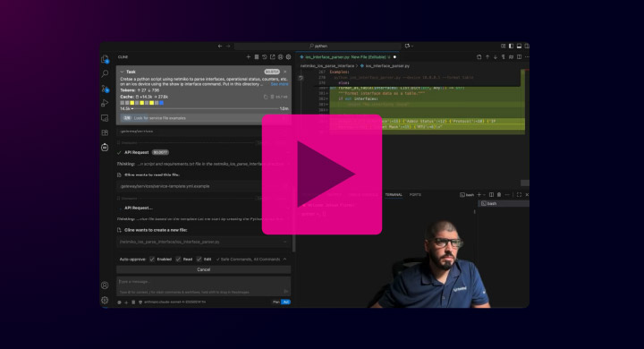Open Cline in editor popout icon

pos(272,57)
